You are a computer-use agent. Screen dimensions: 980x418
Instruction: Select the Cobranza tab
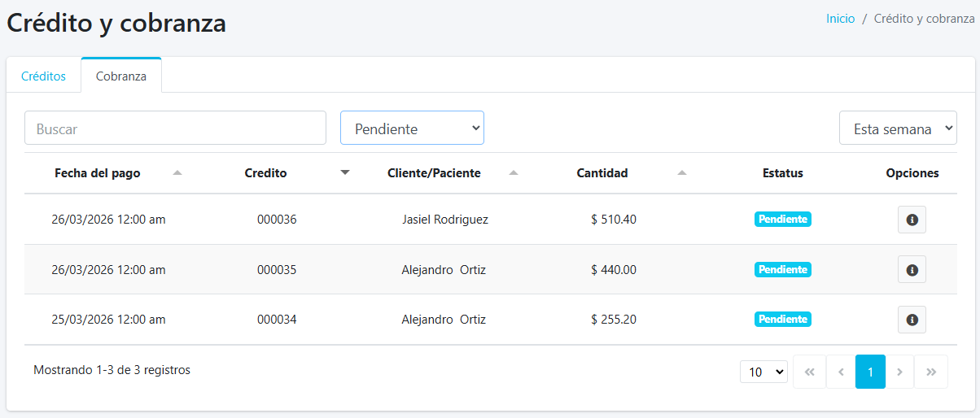tap(121, 76)
